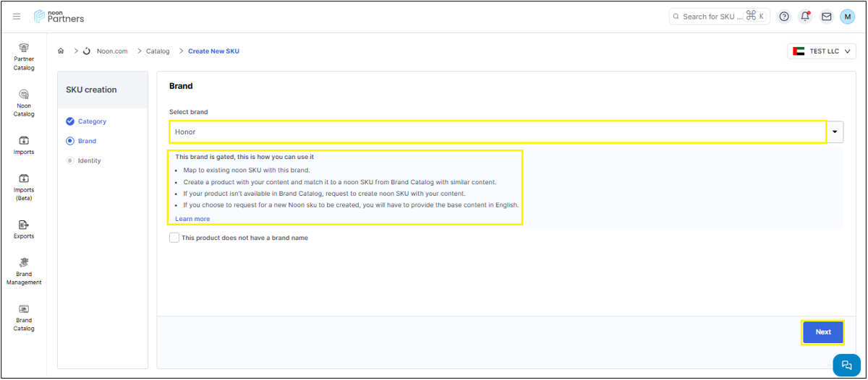Open the Learn more link
Viewport: 868px width, 380px height.
(x=192, y=219)
